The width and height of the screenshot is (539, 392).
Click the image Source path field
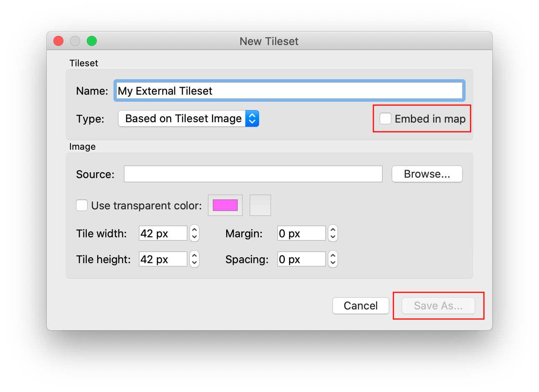253,174
